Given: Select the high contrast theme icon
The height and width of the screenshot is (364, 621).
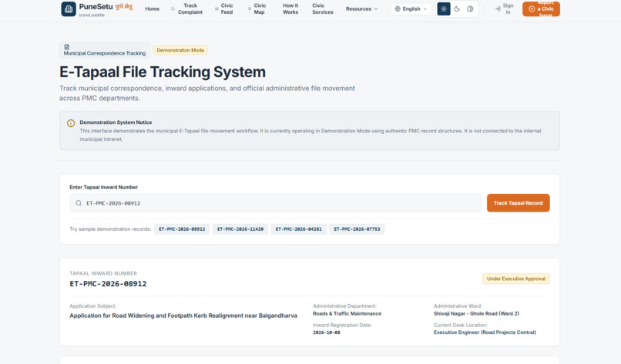Looking at the screenshot, I should click(x=470, y=8).
